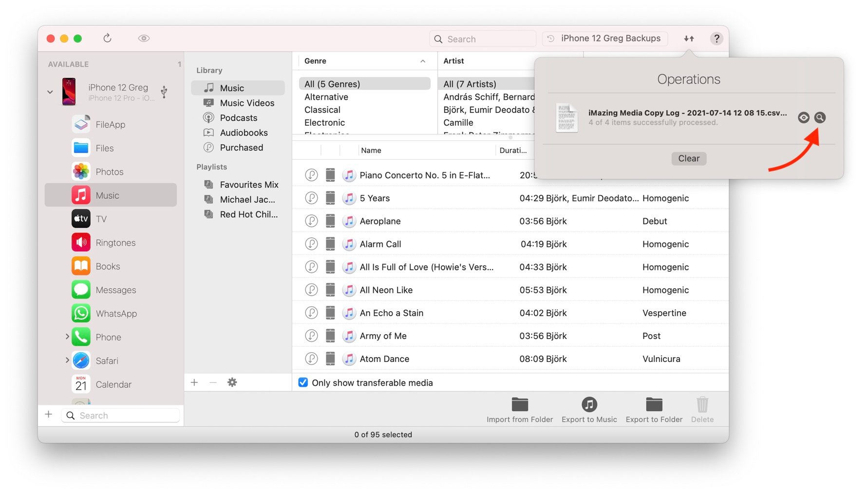Open Ringtones in sidebar

point(111,243)
